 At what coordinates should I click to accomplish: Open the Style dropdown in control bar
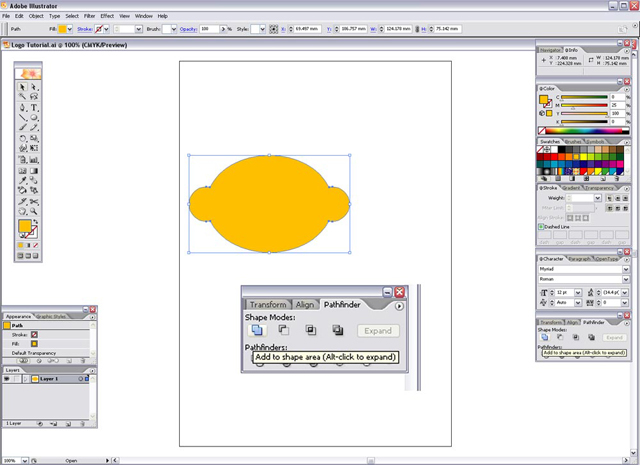tap(262, 29)
